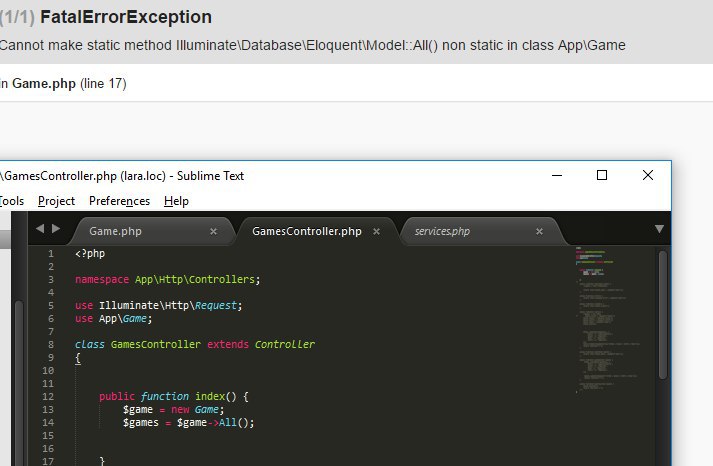Click 'GamesController' class name on line 8
The image size is (713, 466).
[156, 345]
